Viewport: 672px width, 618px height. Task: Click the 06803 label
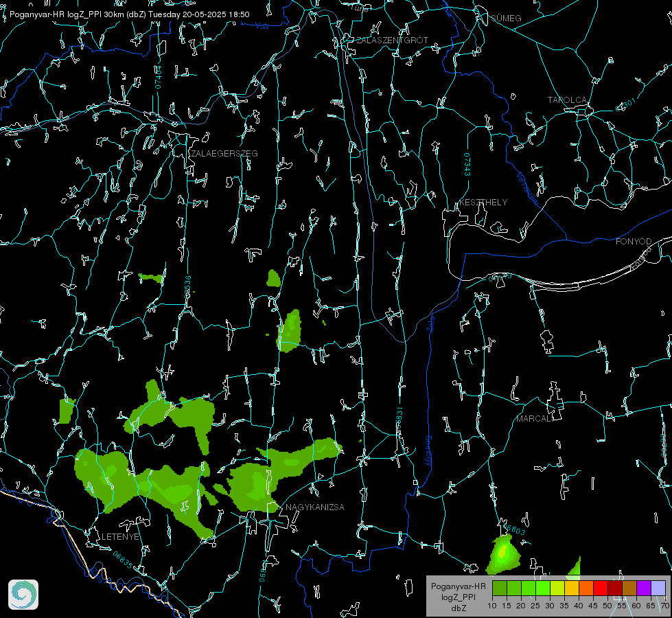514,529
